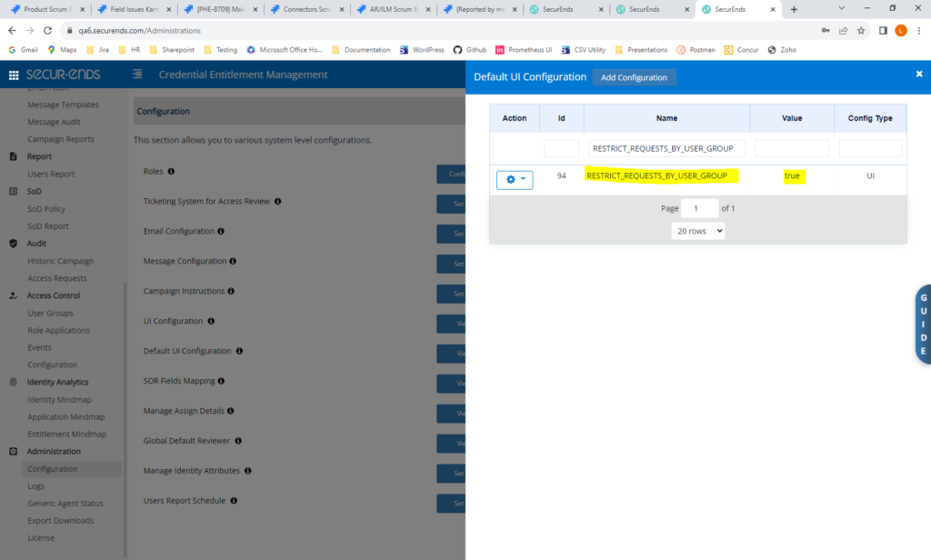Screen dimensions: 931x560
Task: Open Campaign Reports in sidebar
Action: tap(61, 139)
